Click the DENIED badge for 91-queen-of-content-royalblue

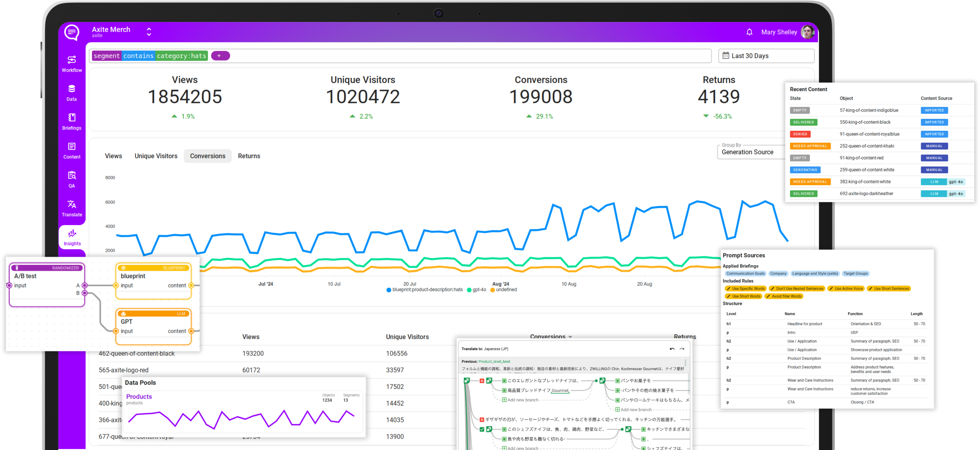click(800, 134)
